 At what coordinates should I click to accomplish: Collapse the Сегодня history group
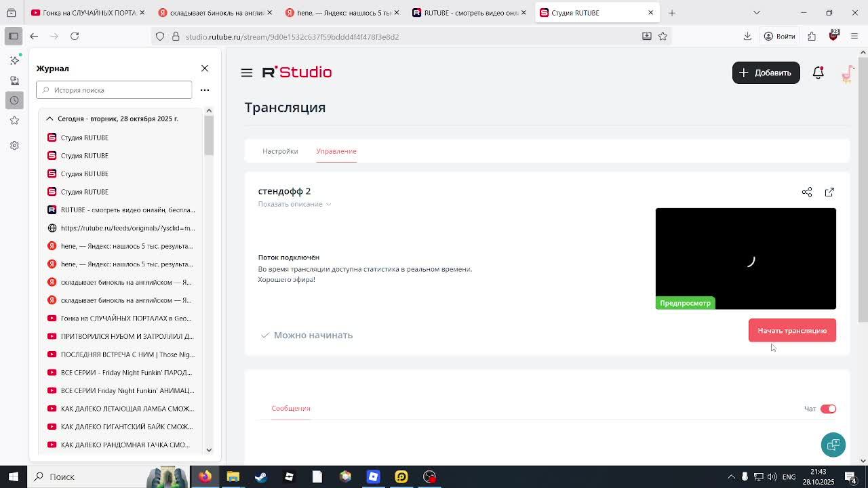(111, 119)
